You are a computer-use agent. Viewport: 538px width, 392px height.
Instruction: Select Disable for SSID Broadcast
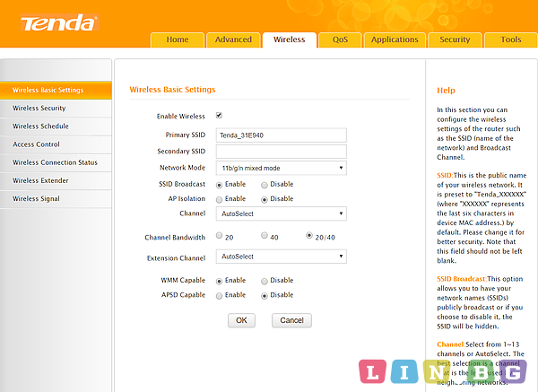[x=265, y=186]
